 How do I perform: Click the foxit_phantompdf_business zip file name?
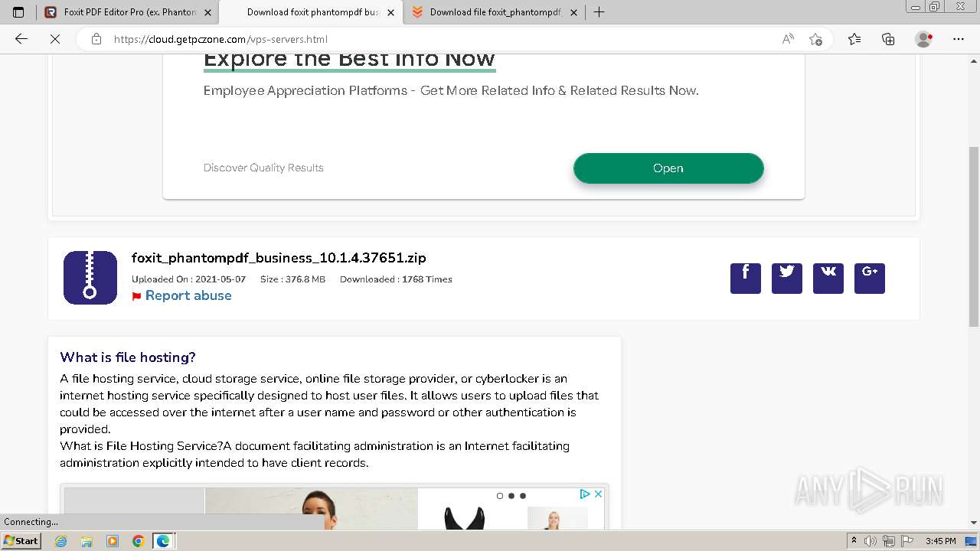[279, 258]
